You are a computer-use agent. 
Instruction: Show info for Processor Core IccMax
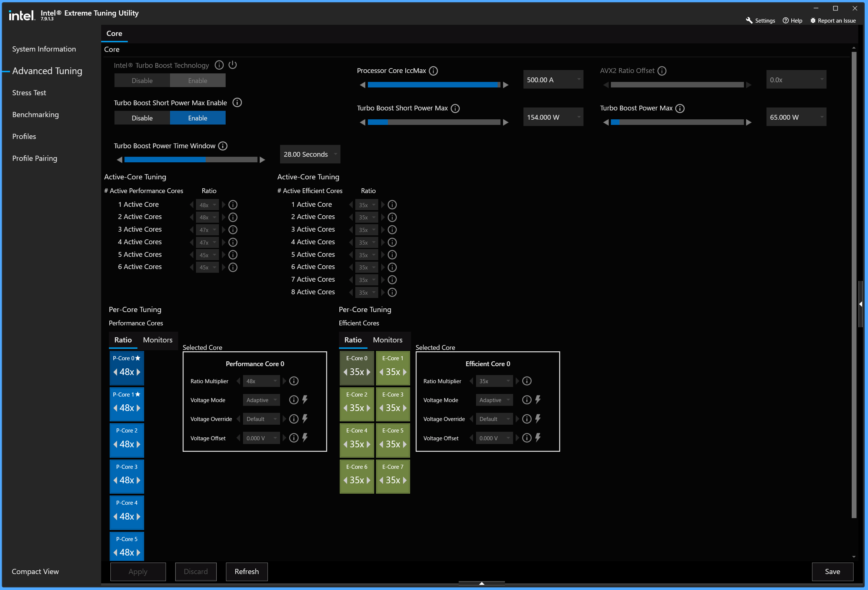point(433,71)
